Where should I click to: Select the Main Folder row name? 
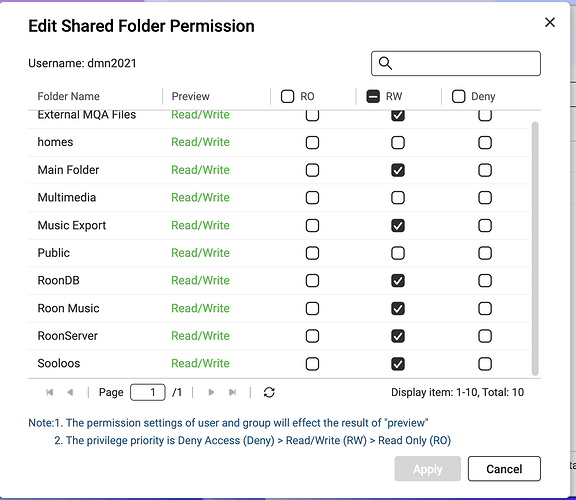(x=68, y=170)
